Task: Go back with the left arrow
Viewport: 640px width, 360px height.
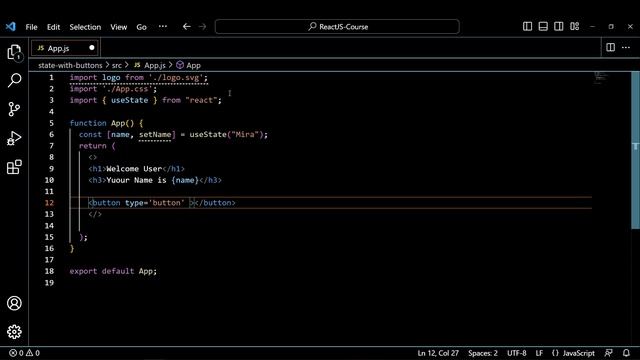Action: point(187,27)
